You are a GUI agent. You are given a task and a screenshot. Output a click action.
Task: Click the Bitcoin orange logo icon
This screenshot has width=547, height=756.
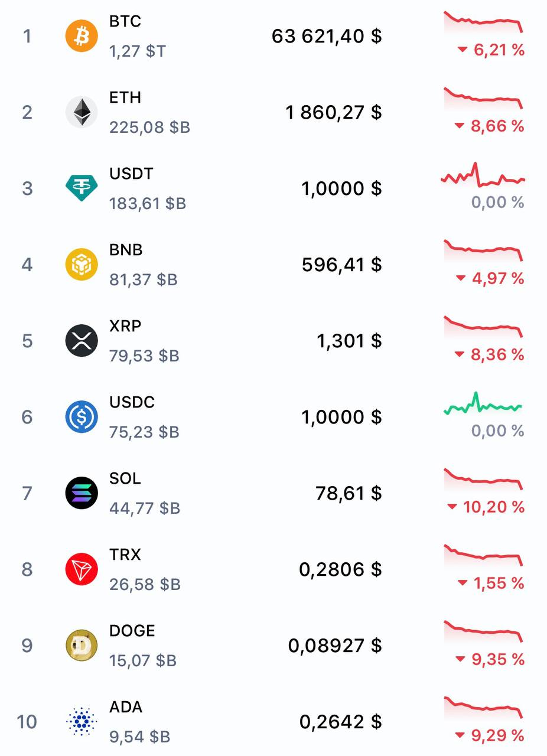tap(82, 36)
